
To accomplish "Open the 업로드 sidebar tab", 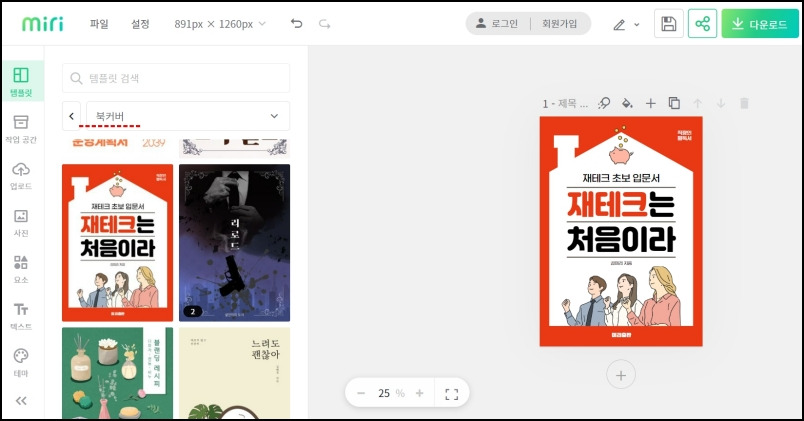I will pyautogui.click(x=21, y=176).
